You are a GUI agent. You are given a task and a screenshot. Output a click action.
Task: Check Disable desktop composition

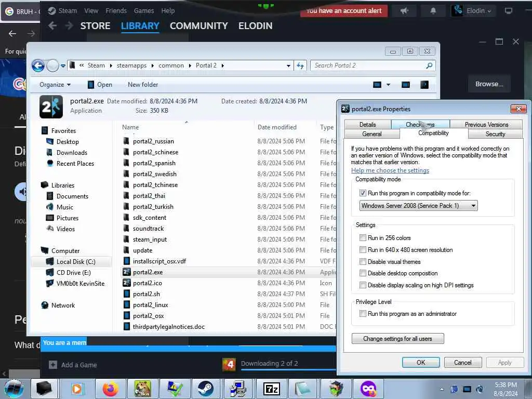(363, 273)
